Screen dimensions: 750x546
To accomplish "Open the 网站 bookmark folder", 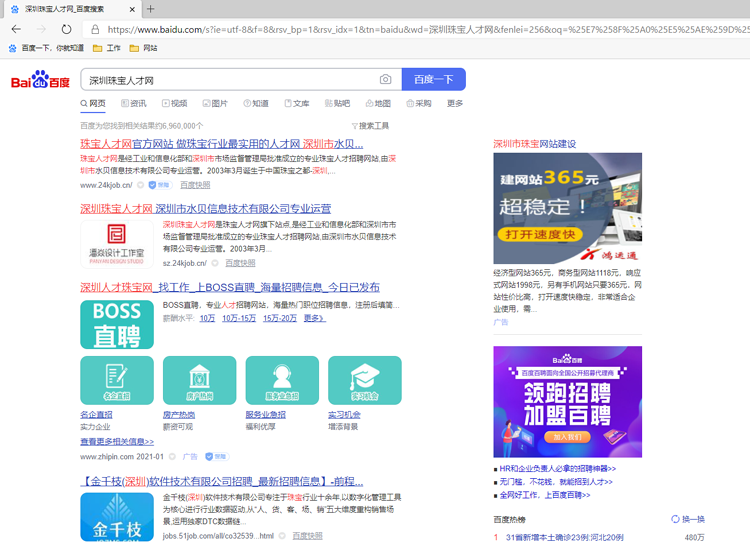I will click(143, 48).
